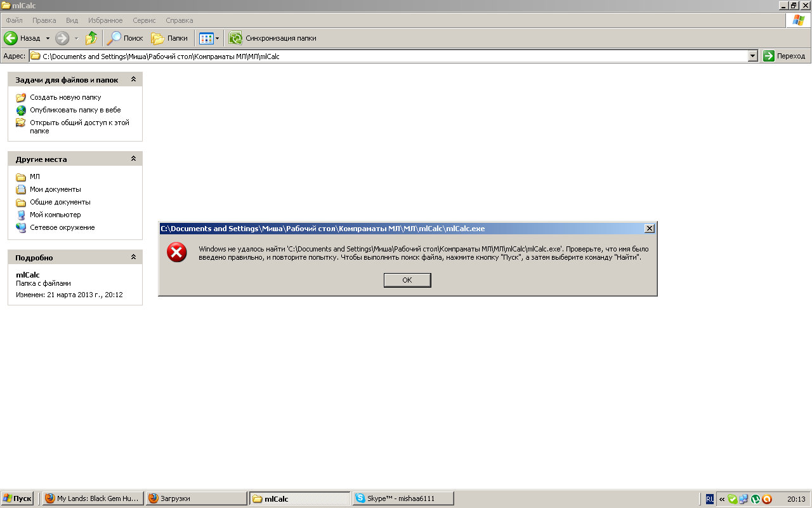This screenshot has width=812, height=508.
Task: Open Back button history dropdown
Action: pyautogui.click(x=48, y=38)
